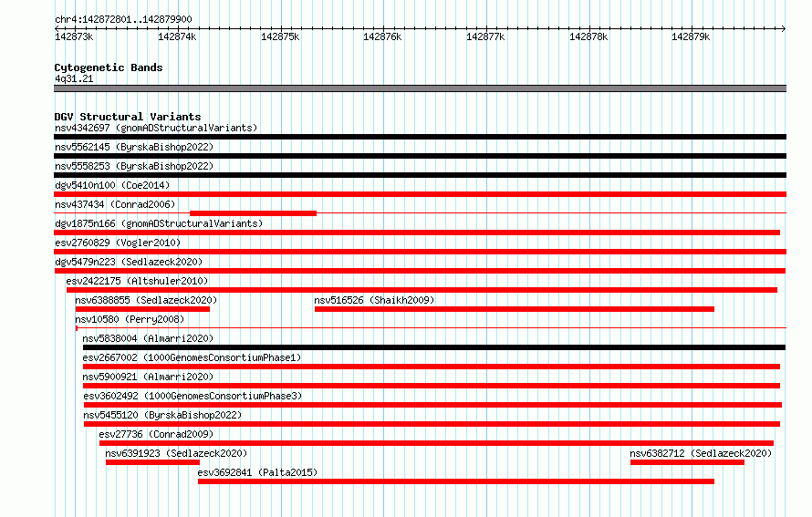Click nsv5900921 (Almarri2020) label
This screenshot has height=517, width=812.
pos(148,377)
